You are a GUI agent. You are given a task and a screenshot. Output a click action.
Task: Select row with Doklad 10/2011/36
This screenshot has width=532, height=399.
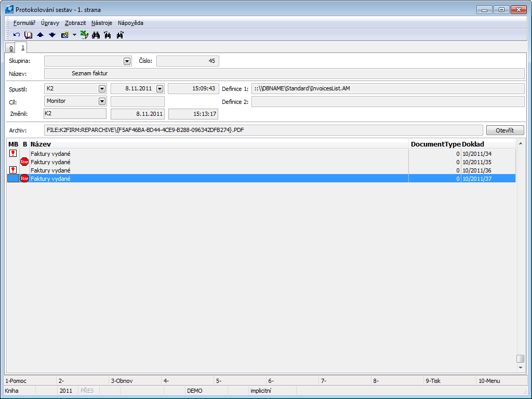[261, 170]
